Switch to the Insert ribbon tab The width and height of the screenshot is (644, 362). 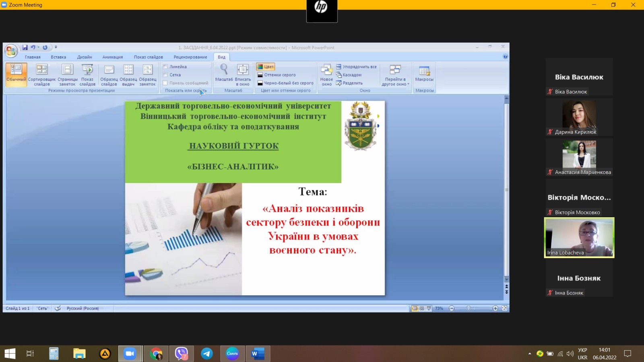click(x=58, y=57)
